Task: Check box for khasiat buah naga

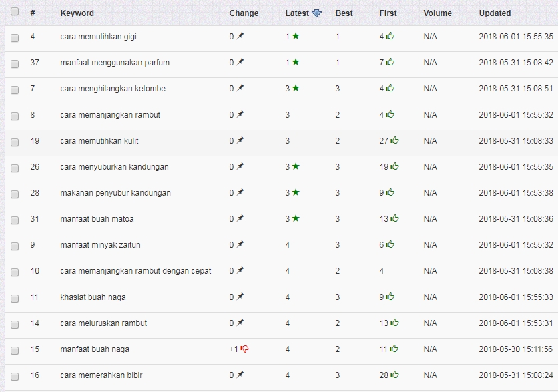Action: (15, 299)
